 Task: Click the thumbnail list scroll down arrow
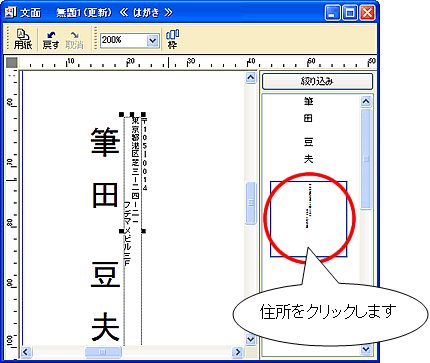(366, 349)
